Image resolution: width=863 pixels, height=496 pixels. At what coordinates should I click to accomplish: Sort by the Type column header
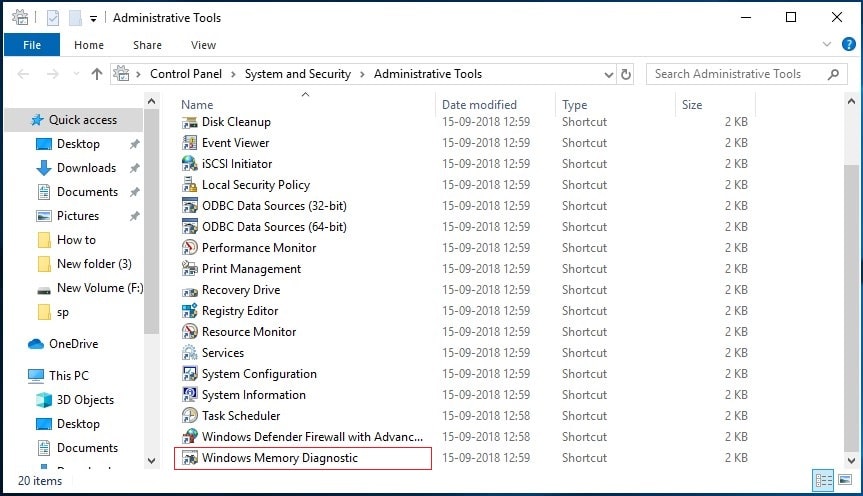click(x=575, y=105)
